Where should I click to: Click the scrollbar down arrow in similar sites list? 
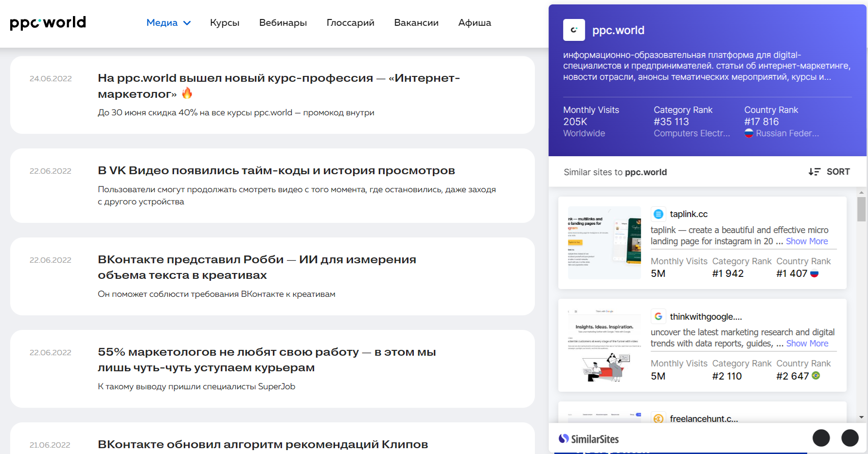coord(861,417)
